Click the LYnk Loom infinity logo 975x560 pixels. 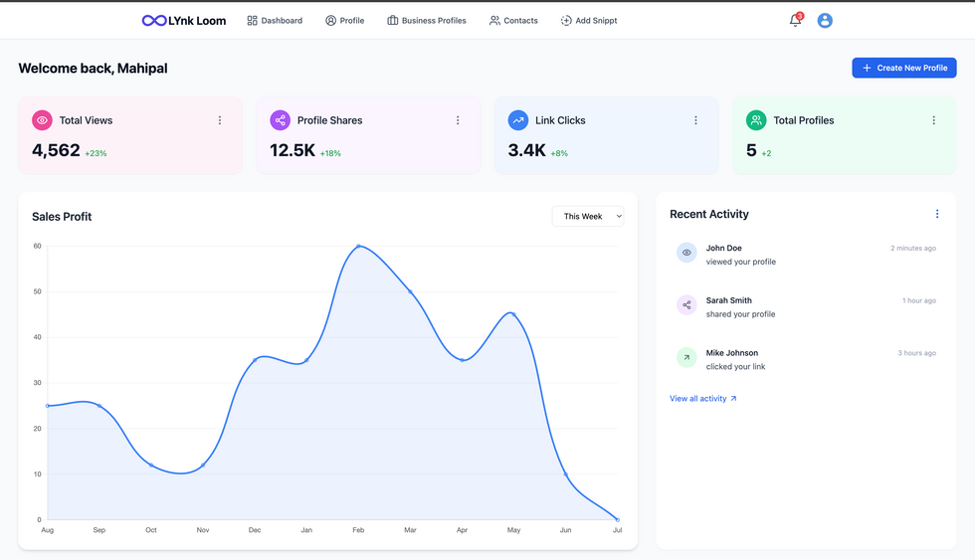(x=153, y=21)
